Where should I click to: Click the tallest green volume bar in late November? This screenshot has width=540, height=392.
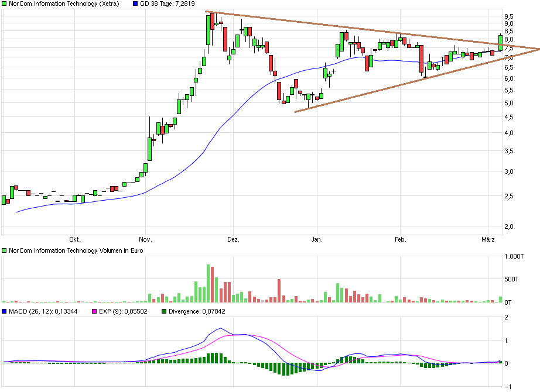[208, 284]
